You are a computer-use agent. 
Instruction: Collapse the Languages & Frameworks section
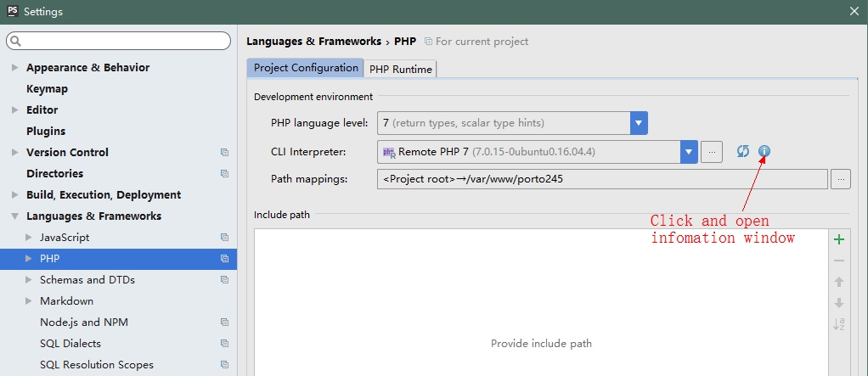click(x=15, y=216)
